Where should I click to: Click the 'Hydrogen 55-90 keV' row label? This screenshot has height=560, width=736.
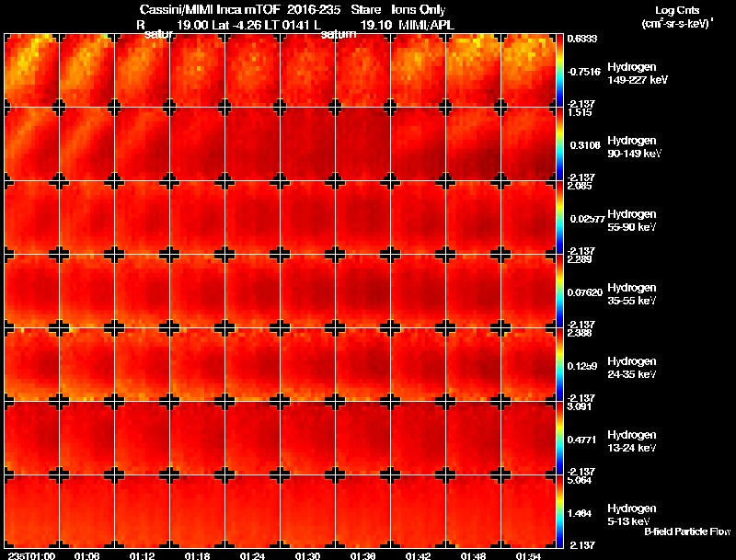pyautogui.click(x=632, y=221)
